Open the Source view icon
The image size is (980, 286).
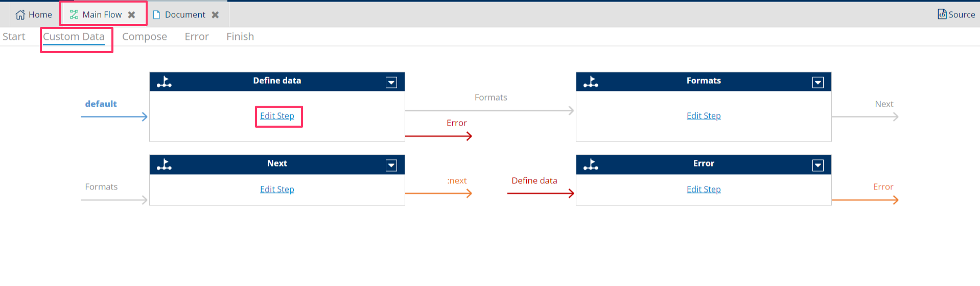point(942,14)
